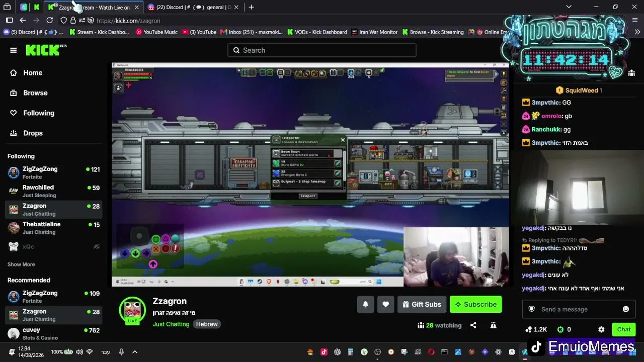Open chat identity badge icon
Image resolution: width=644 pixels, height=362 pixels.
pyautogui.click(x=532, y=309)
